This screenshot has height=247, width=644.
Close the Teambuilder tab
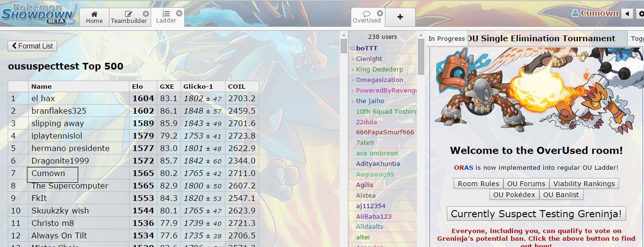point(145,13)
